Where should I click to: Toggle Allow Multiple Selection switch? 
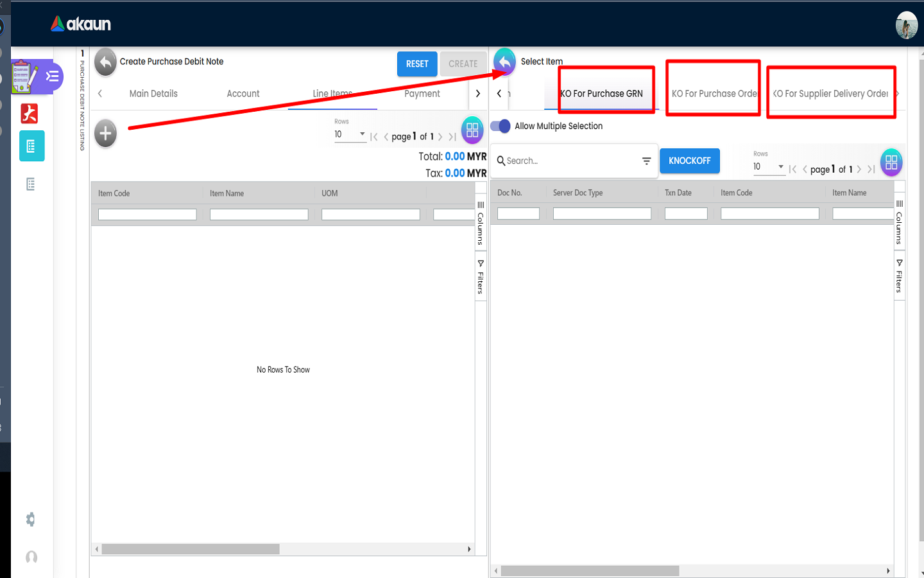click(501, 126)
